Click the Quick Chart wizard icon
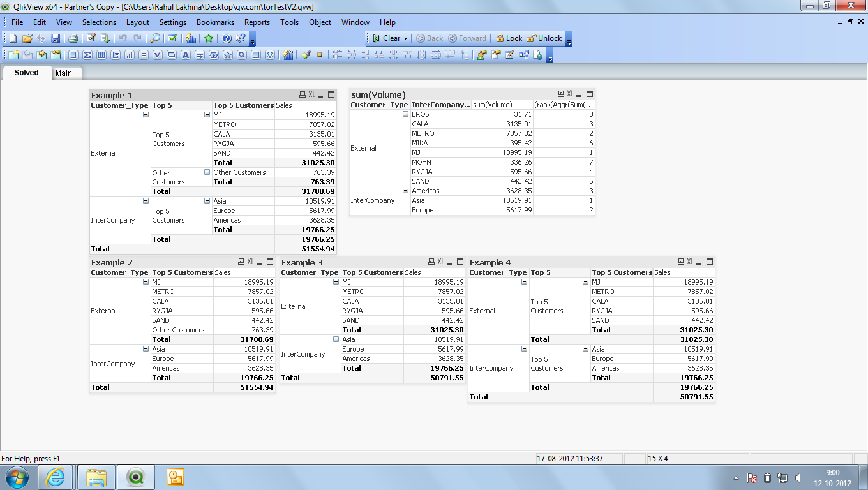This screenshot has height=490, width=868. pyautogui.click(x=190, y=38)
